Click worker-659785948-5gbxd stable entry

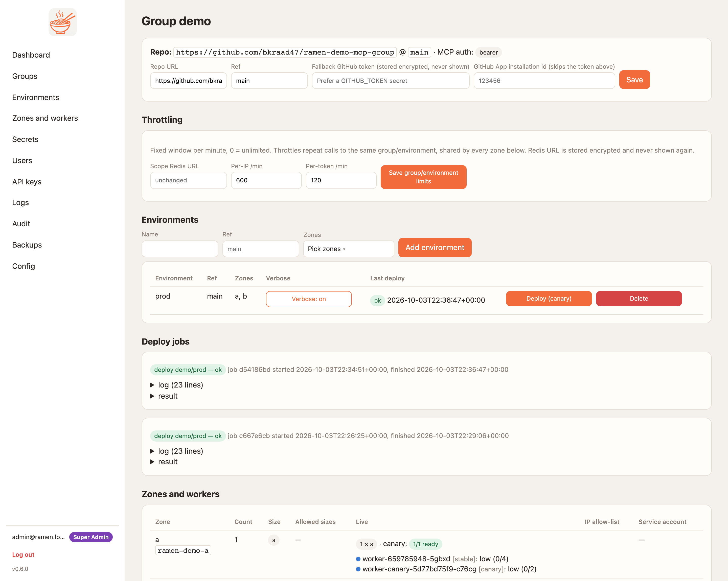tap(432, 559)
